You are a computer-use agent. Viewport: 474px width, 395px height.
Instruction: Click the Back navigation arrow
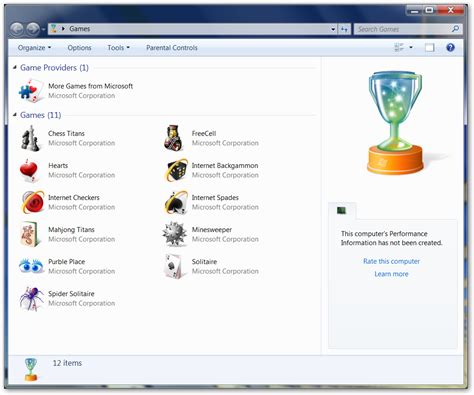pyautogui.click(x=17, y=29)
